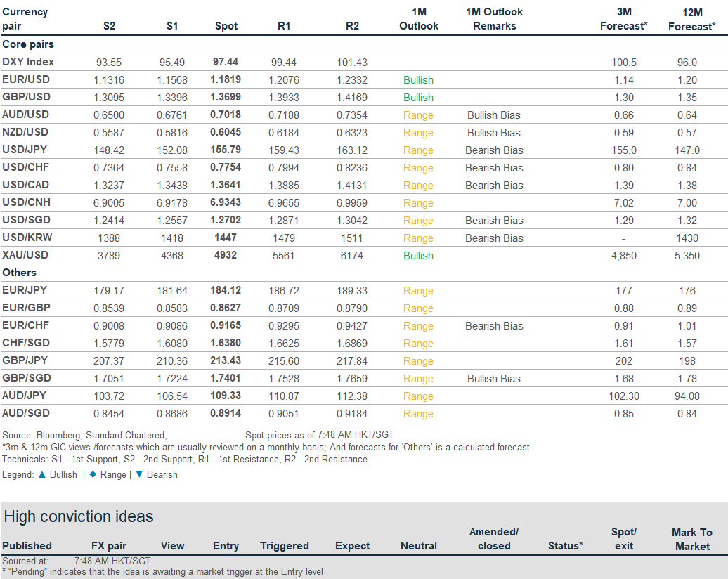Click the 3M Forecast column header
Viewport: 728px width, 579px height.
(x=623, y=19)
